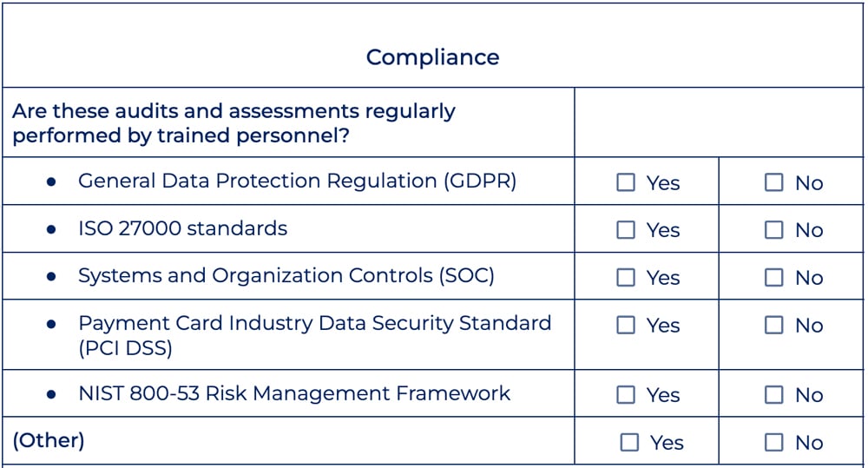
Task: Select No for SOC row
Action: point(773,278)
